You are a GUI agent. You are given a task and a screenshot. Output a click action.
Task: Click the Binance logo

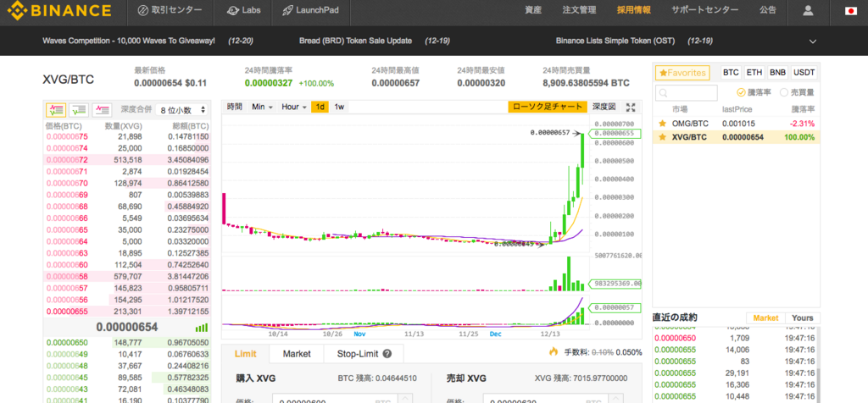59,10
